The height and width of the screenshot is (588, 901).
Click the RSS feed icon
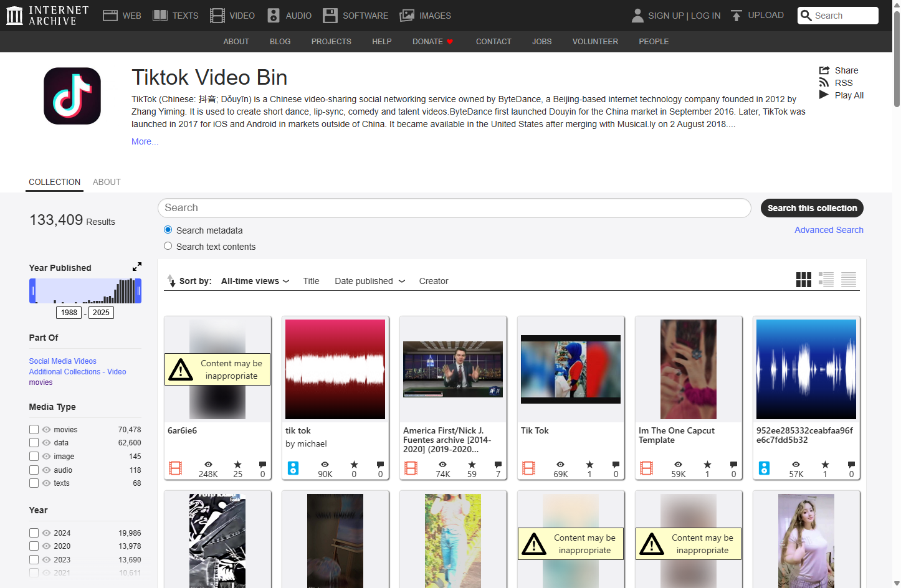[x=824, y=83]
